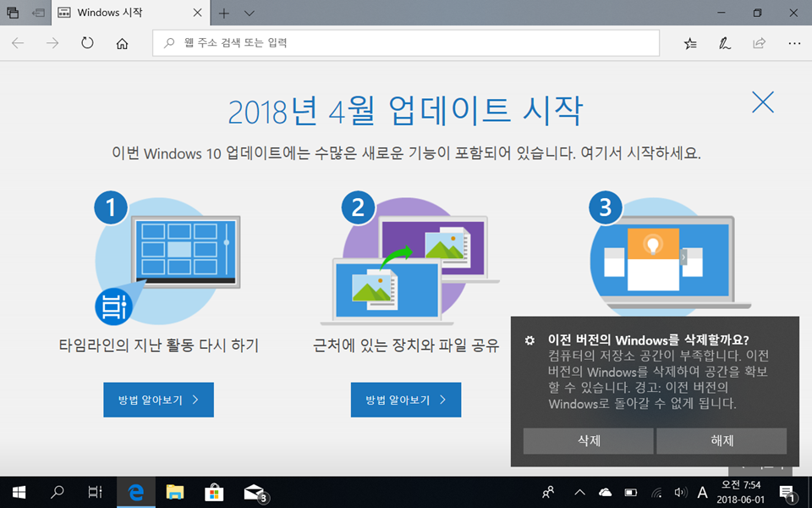This screenshot has width=812, height=508.
Task: Click the Timeline illustration numbered 1
Action: point(167,258)
